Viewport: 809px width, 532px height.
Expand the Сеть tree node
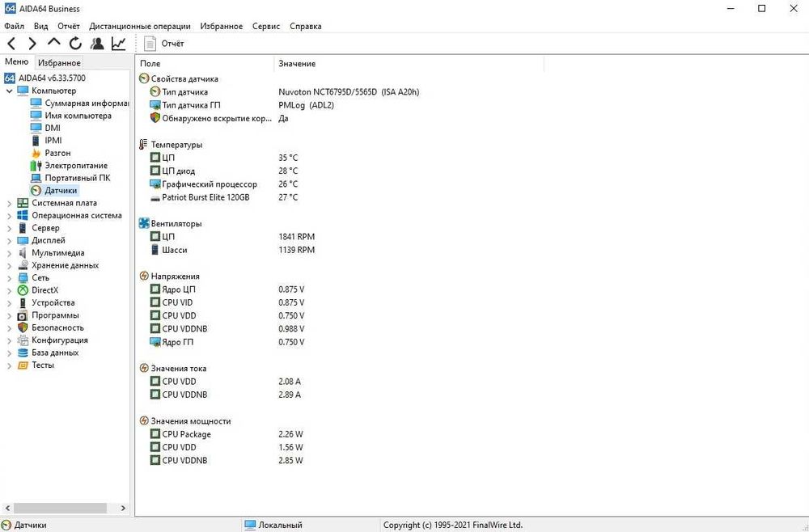click(x=9, y=278)
